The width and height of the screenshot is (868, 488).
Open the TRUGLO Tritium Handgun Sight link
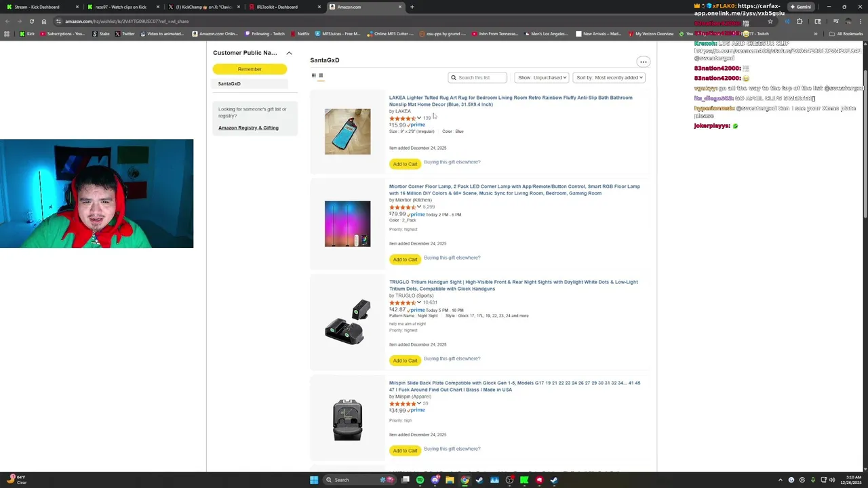[x=513, y=285]
